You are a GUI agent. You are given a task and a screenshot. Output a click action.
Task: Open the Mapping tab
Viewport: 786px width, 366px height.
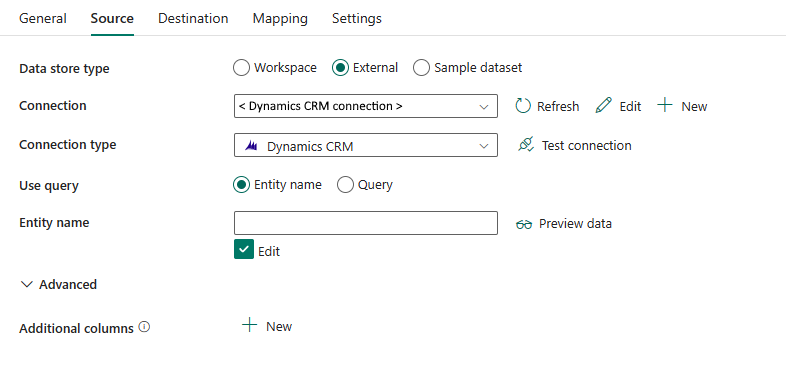click(x=280, y=19)
